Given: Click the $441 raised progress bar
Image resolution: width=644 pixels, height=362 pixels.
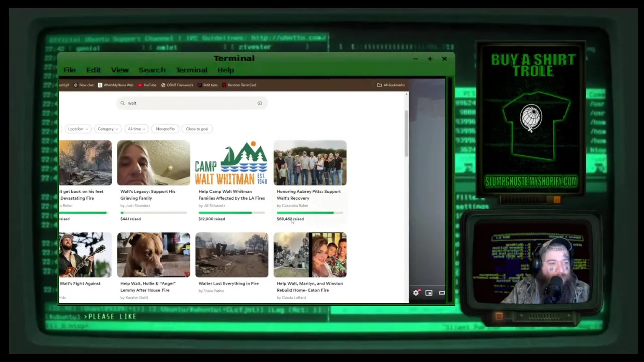Looking at the screenshot, I should click(x=153, y=213).
